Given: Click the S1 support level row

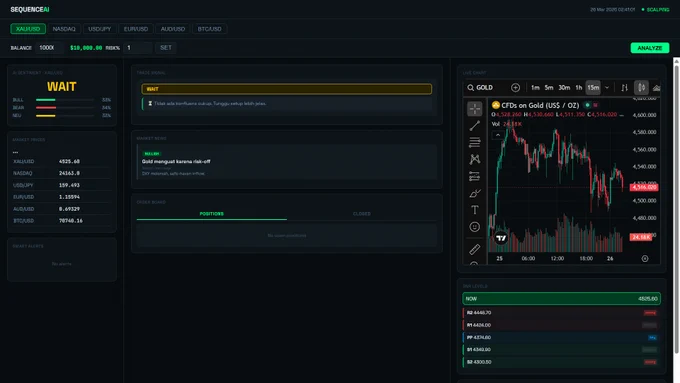Looking at the screenshot, I should tap(562, 350).
